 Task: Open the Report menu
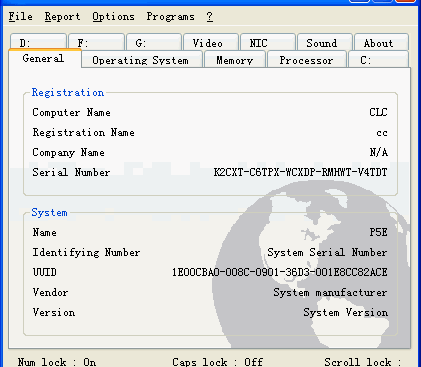click(63, 17)
